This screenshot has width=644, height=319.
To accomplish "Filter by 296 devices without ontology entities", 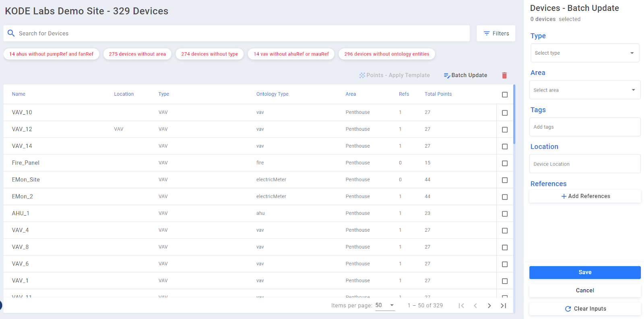I will (x=386, y=54).
